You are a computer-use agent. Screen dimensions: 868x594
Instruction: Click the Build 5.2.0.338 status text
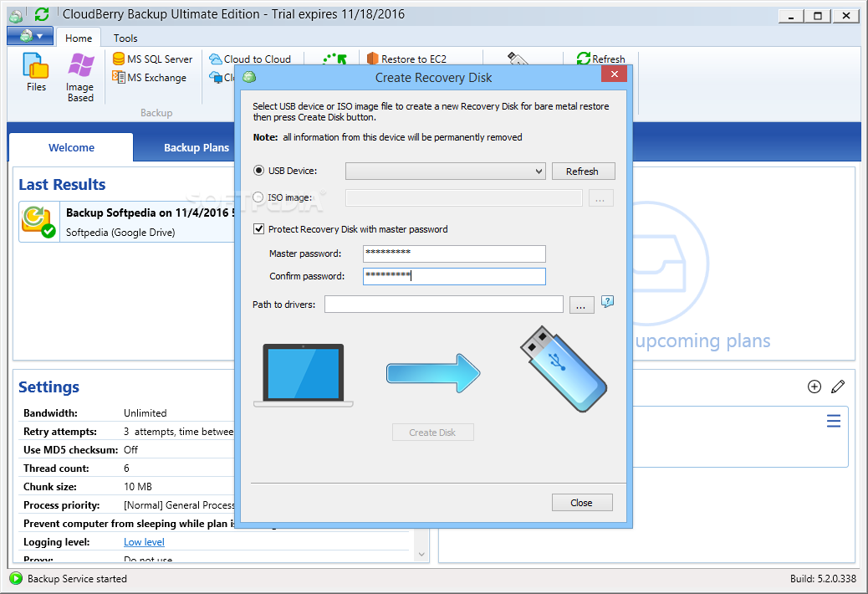pos(823,578)
